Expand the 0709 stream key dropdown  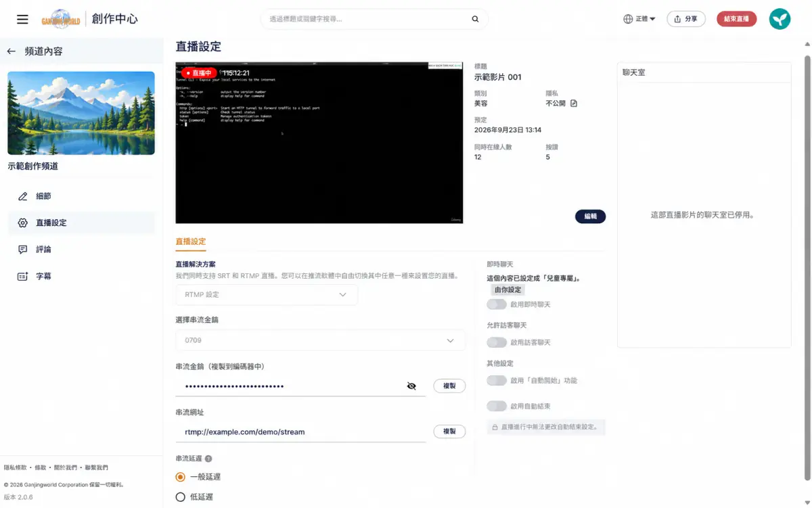[320, 341]
